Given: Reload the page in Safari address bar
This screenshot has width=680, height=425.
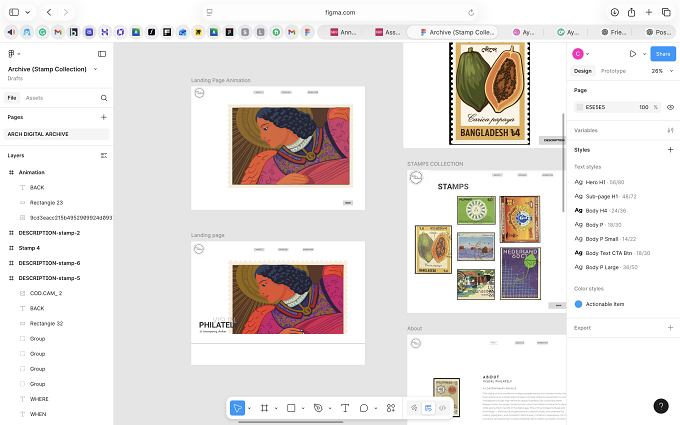Looking at the screenshot, I should point(471,13).
